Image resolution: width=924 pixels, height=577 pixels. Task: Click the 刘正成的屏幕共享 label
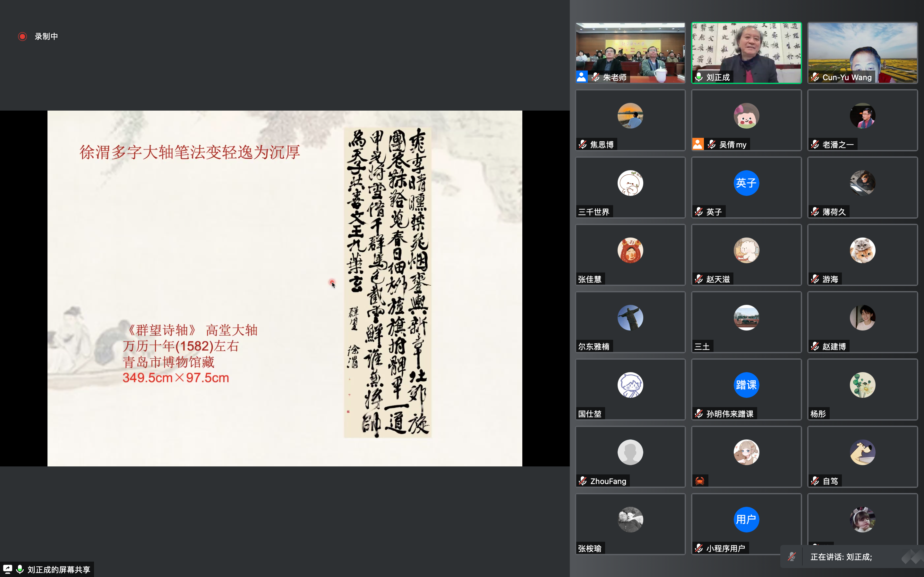coord(59,569)
